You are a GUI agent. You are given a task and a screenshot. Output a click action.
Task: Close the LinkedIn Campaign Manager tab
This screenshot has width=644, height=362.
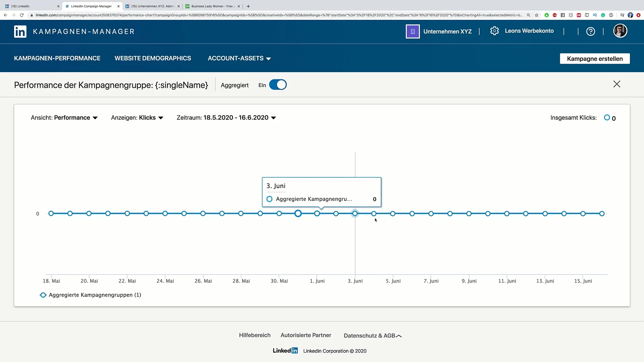[x=118, y=6]
